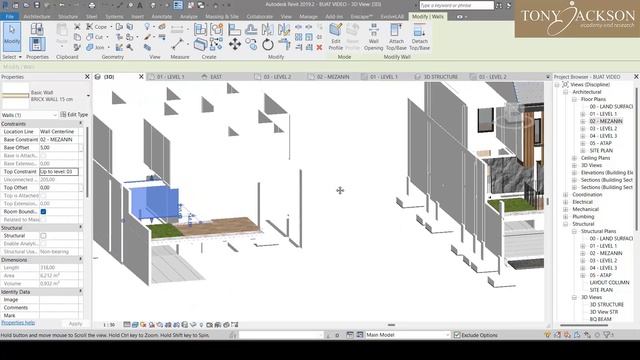640x360 pixels.
Task: Click Reveal Hidden Elements bulb icon
Action: click(201, 325)
